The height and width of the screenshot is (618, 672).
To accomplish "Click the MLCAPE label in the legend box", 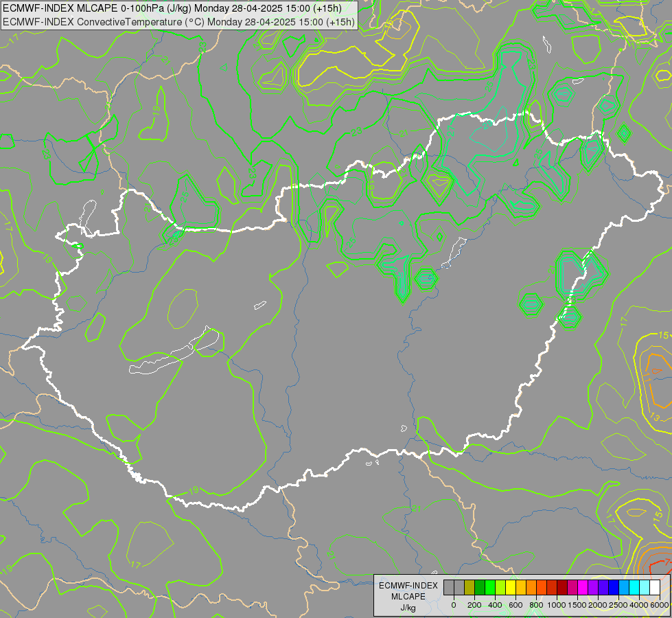I will (408, 596).
